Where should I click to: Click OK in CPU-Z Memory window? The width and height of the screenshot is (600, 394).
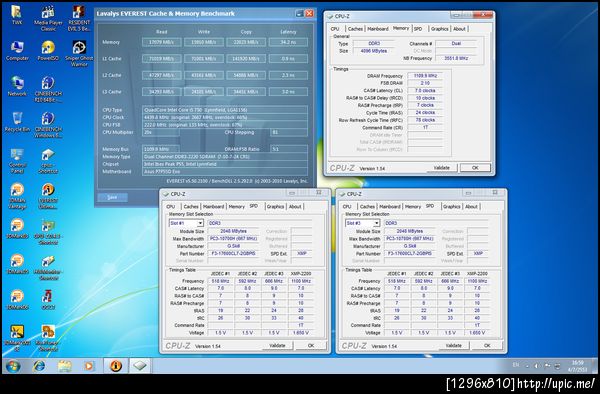click(x=475, y=168)
